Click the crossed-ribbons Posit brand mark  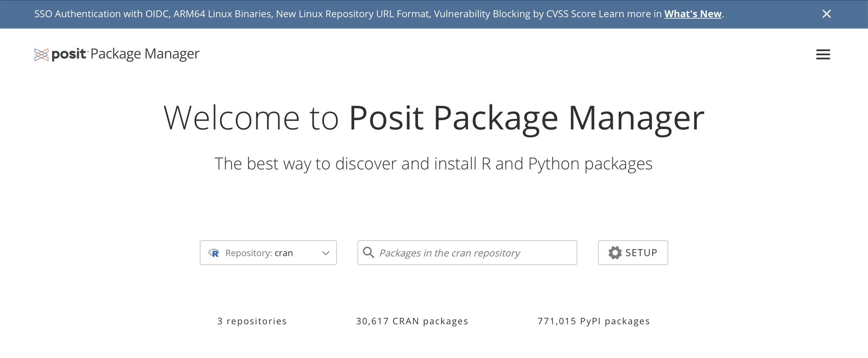41,54
